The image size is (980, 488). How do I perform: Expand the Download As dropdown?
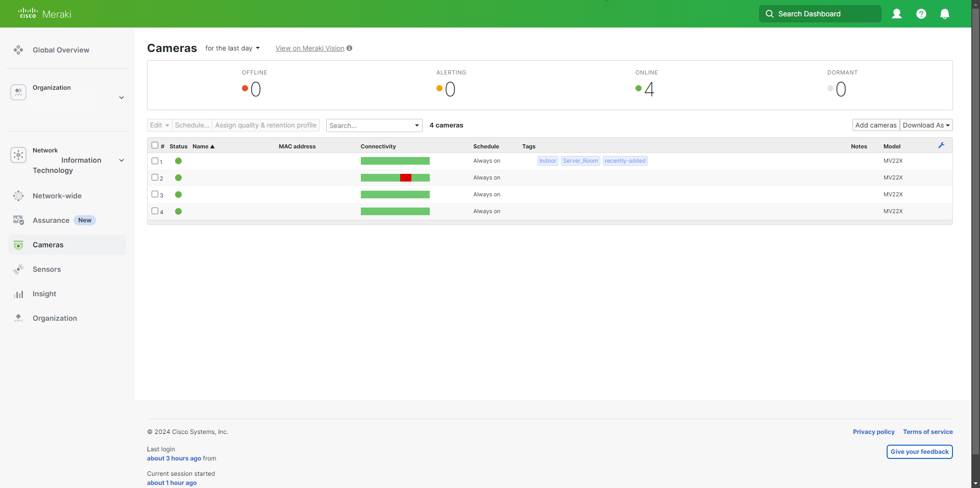[926, 125]
